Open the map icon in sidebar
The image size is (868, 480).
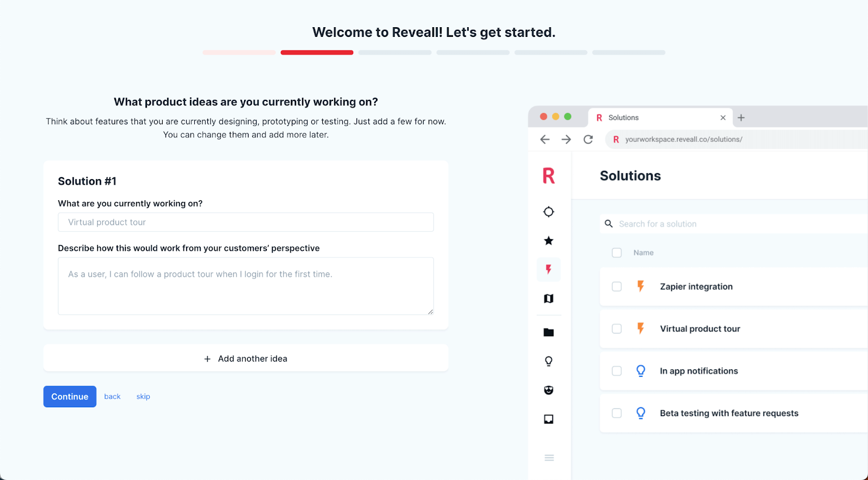(548, 299)
